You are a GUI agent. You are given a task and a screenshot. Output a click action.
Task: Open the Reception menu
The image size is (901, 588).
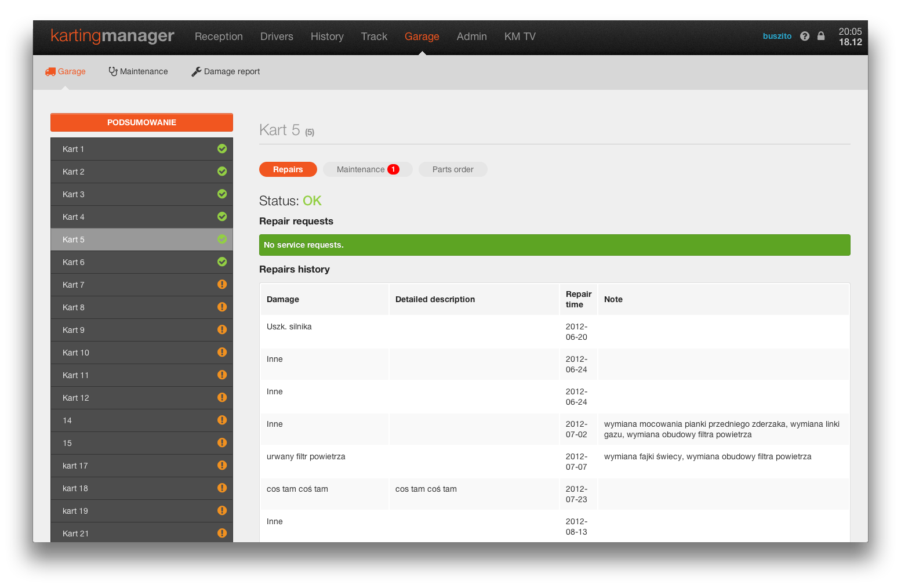pyautogui.click(x=219, y=37)
